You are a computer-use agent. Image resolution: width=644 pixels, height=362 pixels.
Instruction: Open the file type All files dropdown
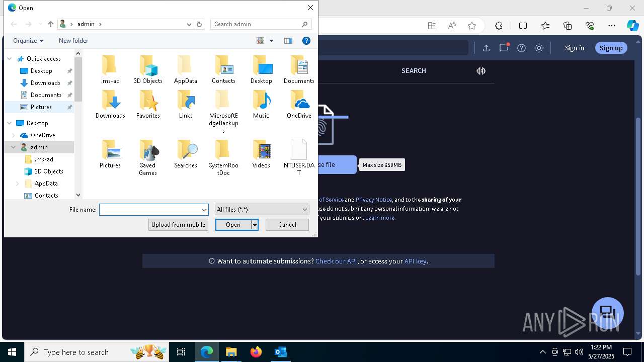tap(262, 210)
